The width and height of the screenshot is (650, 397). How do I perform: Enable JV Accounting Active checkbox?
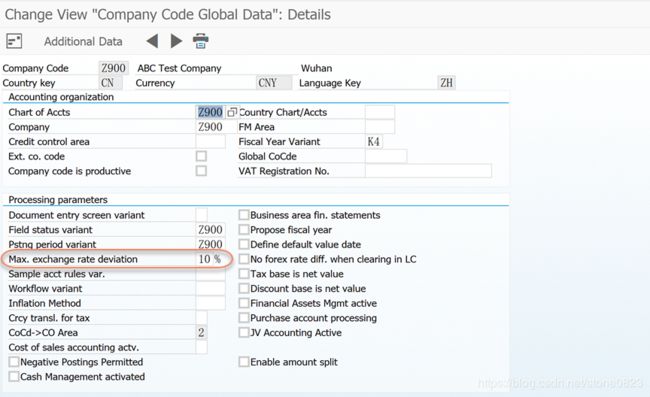click(x=244, y=332)
